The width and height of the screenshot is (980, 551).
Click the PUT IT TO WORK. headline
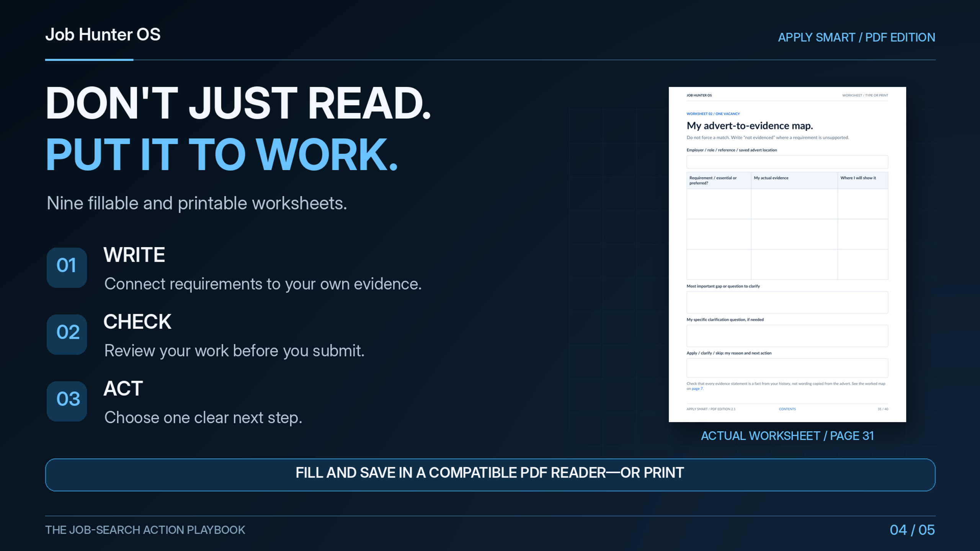[x=222, y=154]
